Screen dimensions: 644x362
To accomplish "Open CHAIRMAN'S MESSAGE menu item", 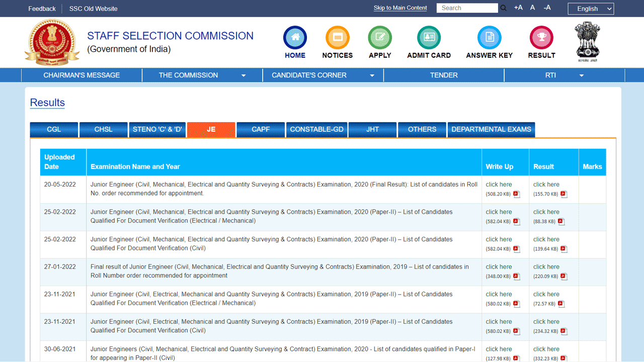I will [x=82, y=75].
